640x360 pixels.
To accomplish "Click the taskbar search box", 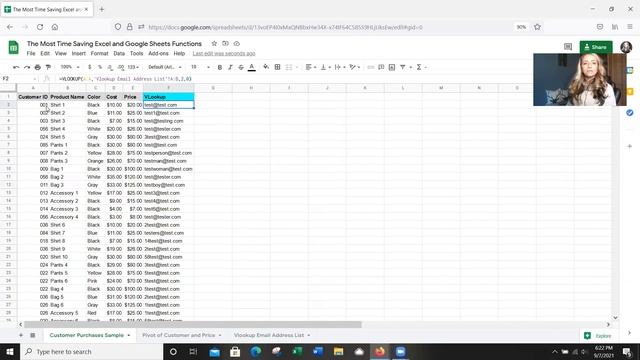I will pos(91,351).
